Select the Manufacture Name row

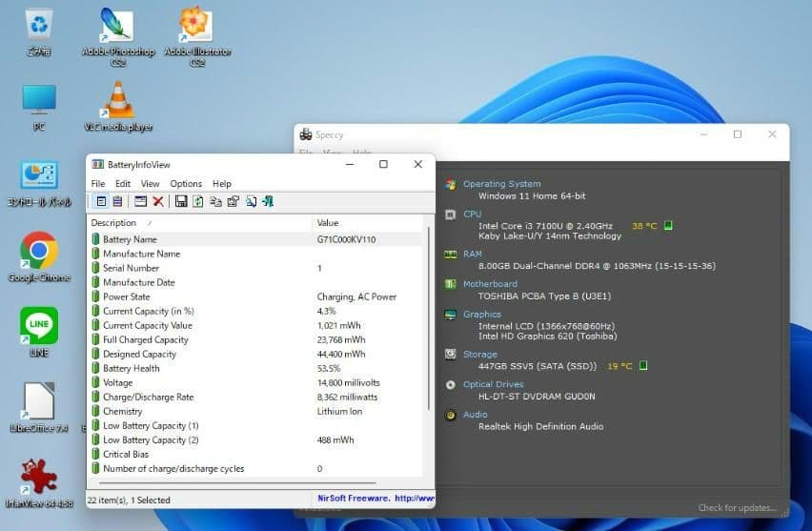coord(255,254)
